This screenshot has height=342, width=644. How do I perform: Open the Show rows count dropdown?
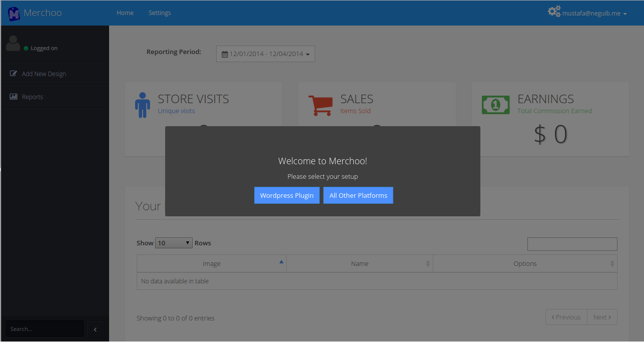174,243
